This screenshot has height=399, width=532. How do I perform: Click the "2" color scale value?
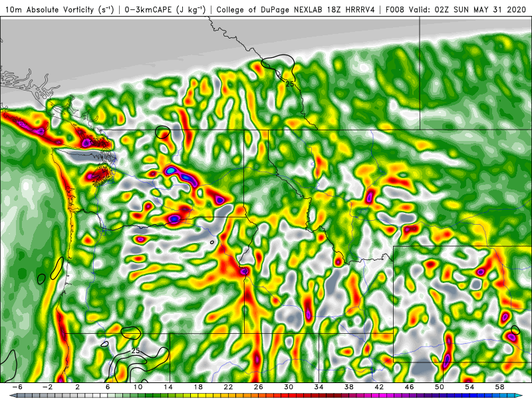point(77,387)
